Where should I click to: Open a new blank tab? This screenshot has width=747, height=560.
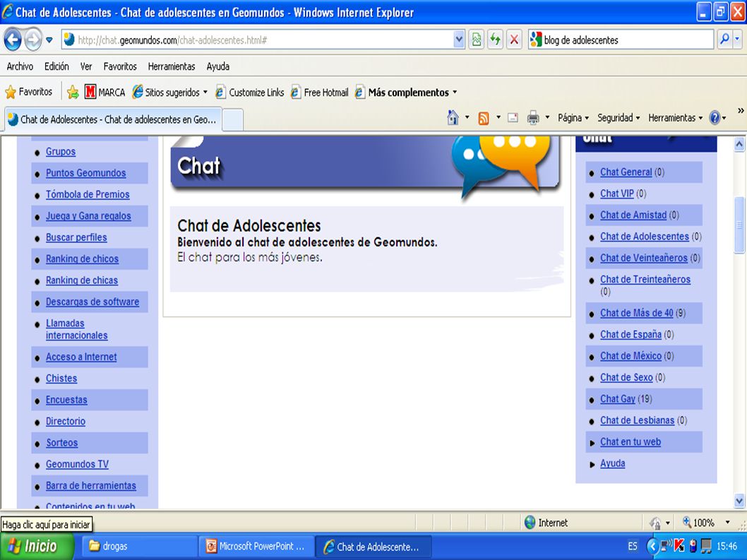(x=233, y=119)
